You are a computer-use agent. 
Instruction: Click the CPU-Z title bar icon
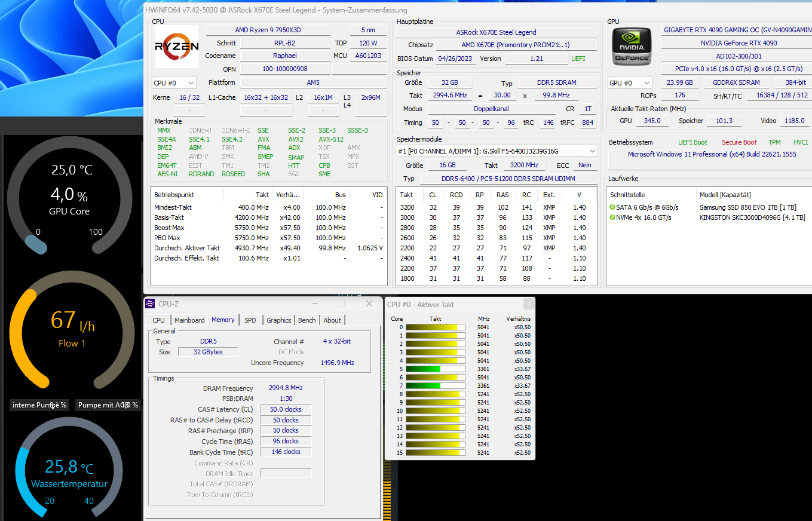[151, 304]
